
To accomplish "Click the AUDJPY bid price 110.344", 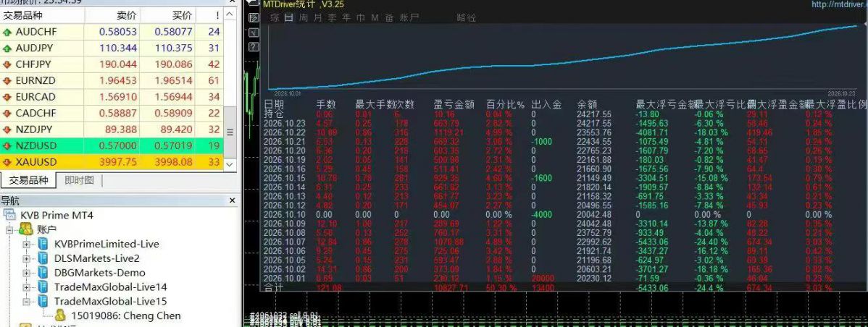I will [118, 48].
